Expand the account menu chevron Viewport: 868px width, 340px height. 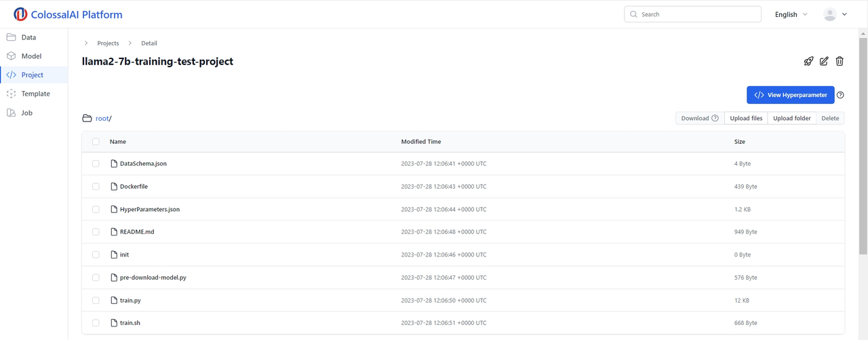844,14
